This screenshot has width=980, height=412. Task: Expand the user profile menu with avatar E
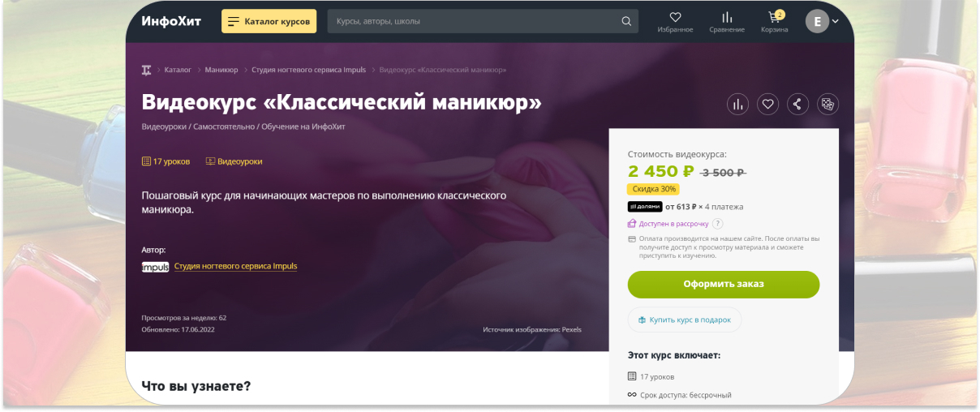pyautogui.click(x=822, y=21)
